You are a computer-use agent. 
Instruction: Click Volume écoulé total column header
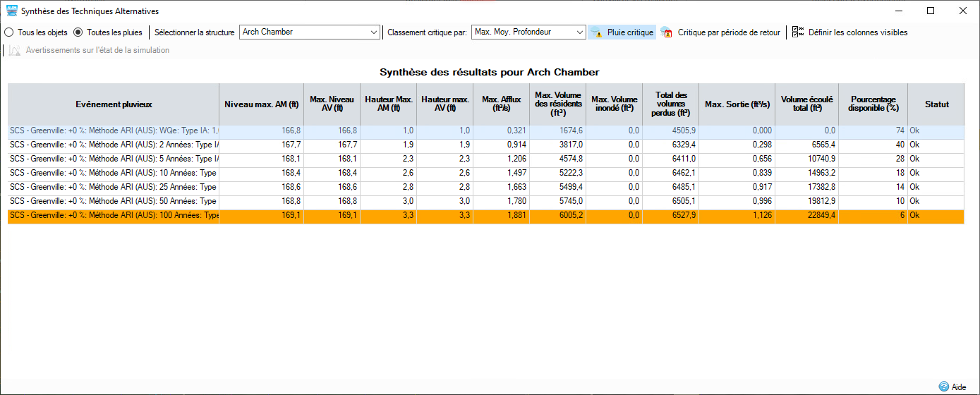pos(807,104)
